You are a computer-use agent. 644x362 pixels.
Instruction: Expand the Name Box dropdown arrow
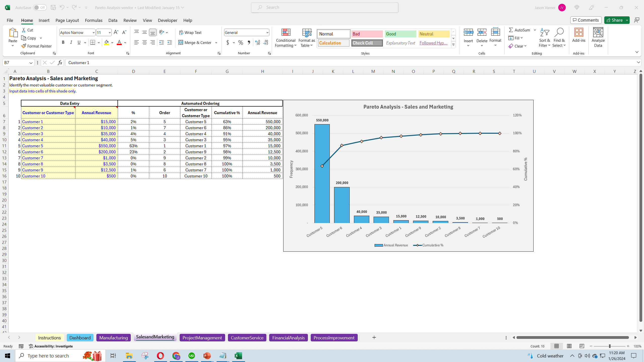(x=31, y=63)
